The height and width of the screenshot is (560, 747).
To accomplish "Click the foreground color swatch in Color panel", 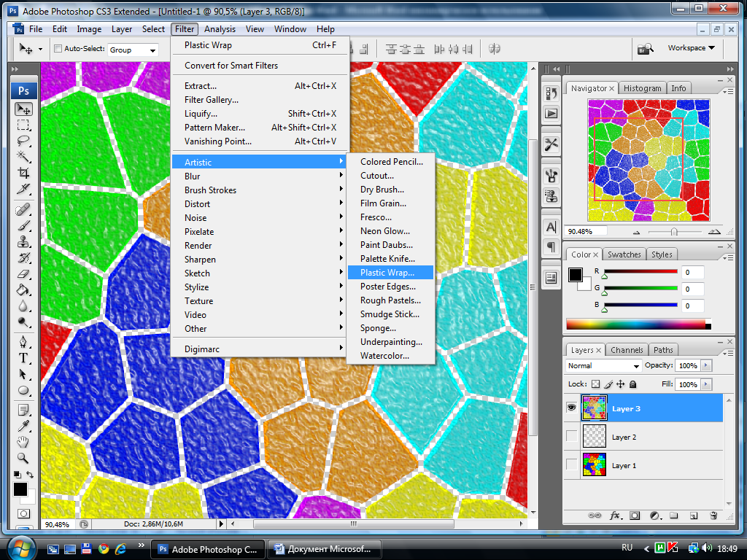I will pos(575,274).
